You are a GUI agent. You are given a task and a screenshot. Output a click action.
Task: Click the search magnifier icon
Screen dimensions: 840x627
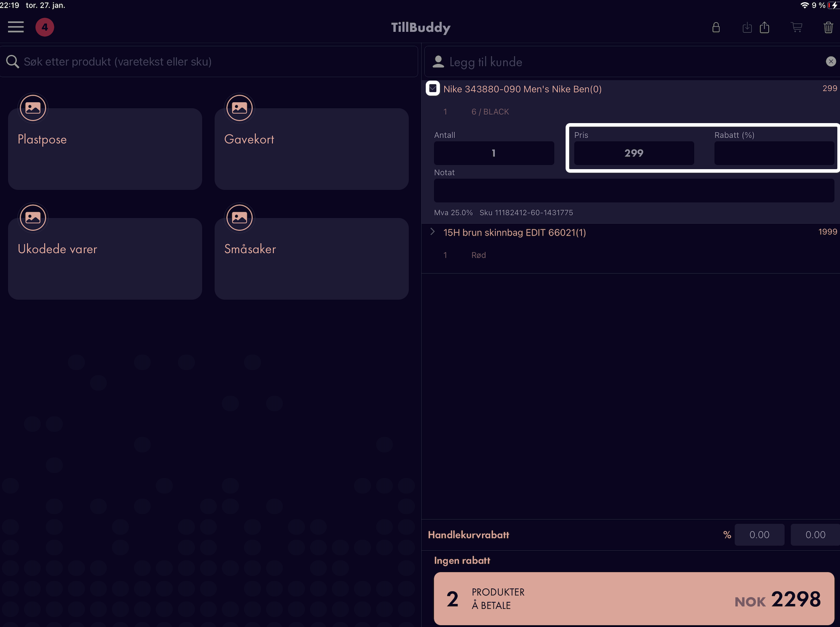coord(12,62)
